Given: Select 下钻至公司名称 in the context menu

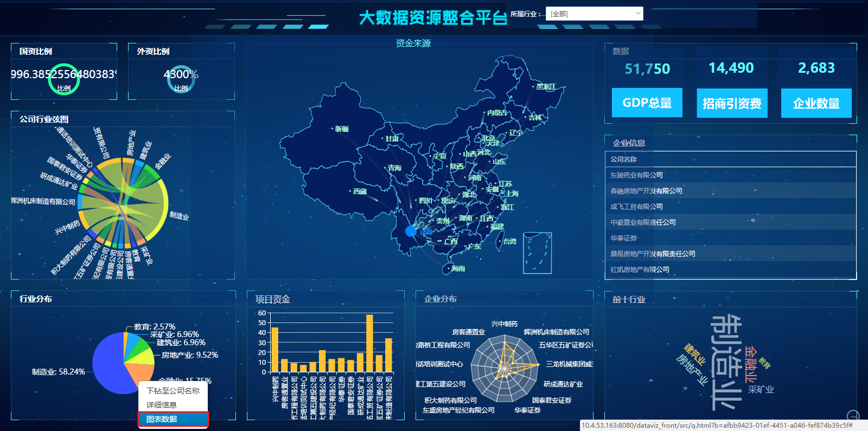Looking at the screenshot, I should (x=173, y=391).
